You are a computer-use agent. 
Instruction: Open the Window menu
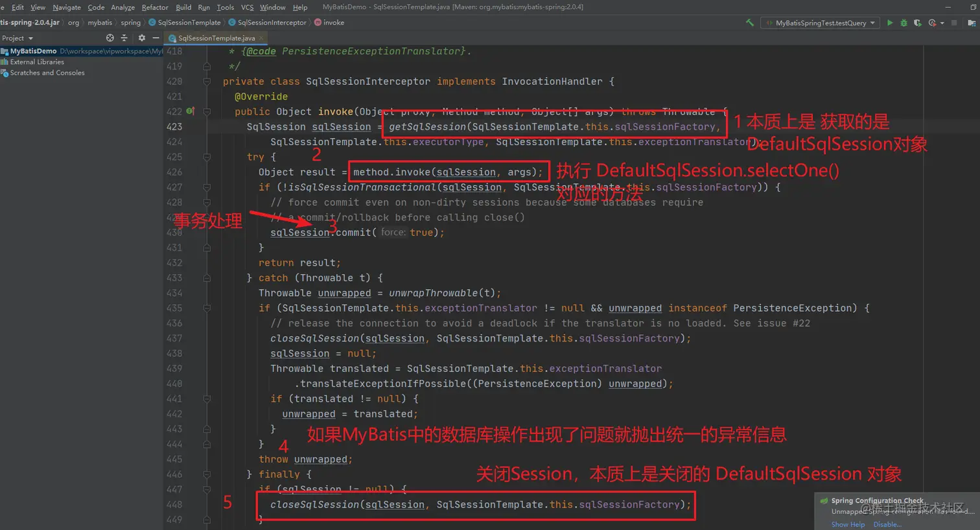[x=272, y=7]
